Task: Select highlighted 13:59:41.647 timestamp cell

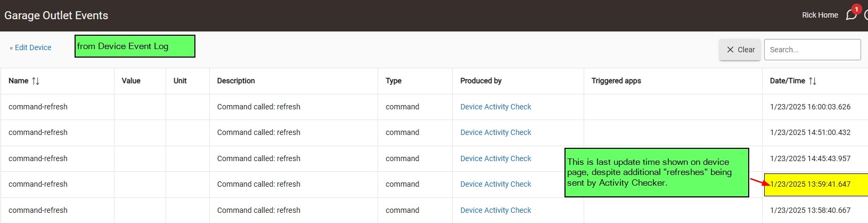Action: pyautogui.click(x=816, y=185)
